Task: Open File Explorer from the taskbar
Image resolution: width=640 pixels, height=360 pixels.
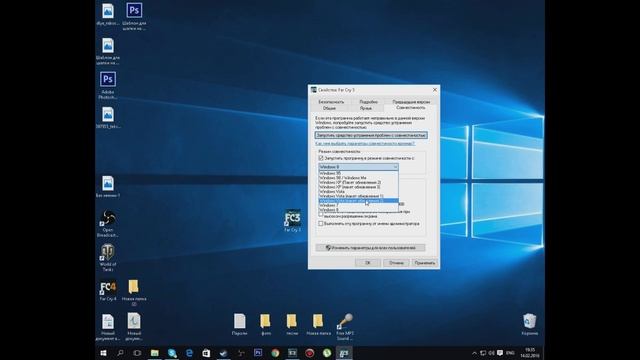Action: click(155, 353)
